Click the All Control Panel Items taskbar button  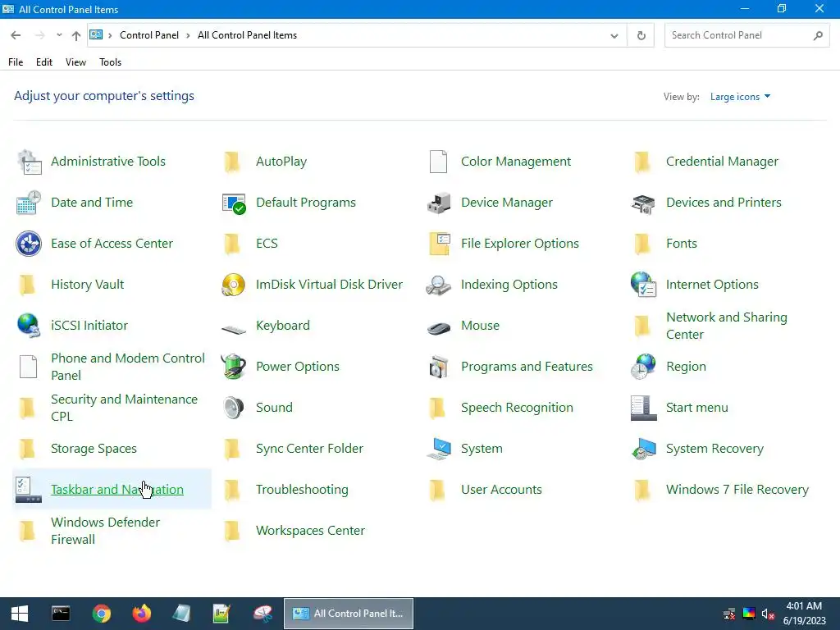pyautogui.click(x=348, y=614)
